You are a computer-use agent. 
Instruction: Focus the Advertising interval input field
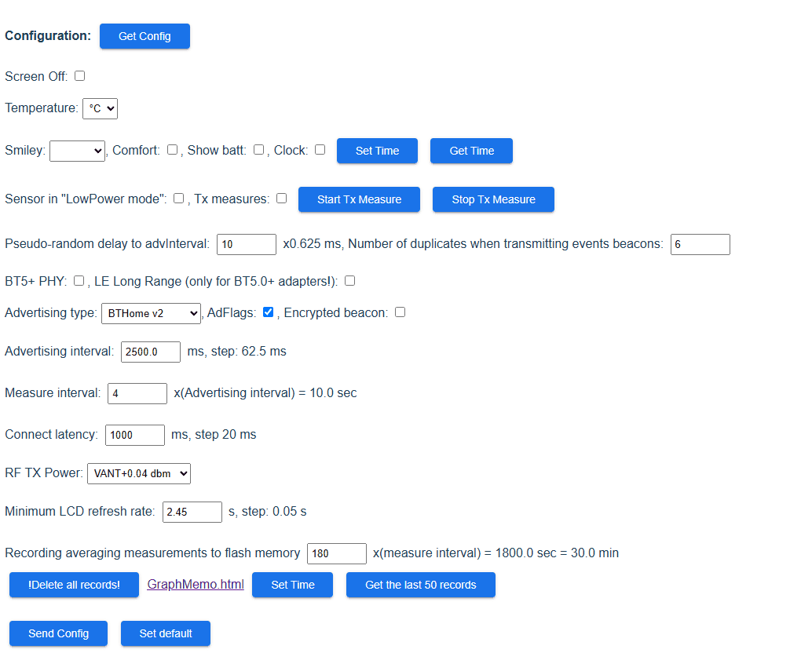click(151, 352)
